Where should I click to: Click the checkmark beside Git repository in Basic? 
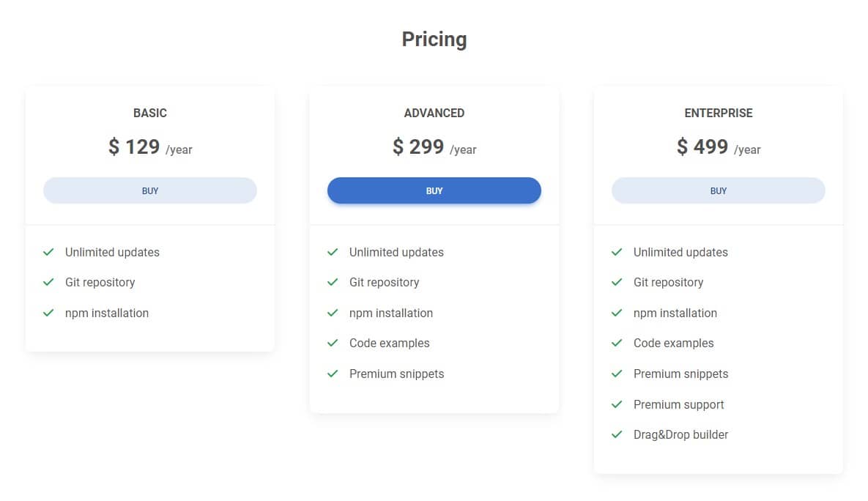[x=48, y=282]
